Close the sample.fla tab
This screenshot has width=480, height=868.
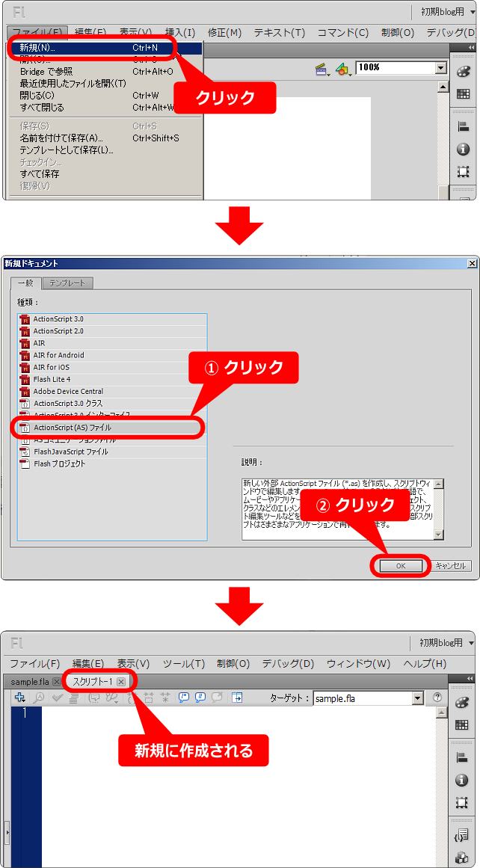(57, 682)
